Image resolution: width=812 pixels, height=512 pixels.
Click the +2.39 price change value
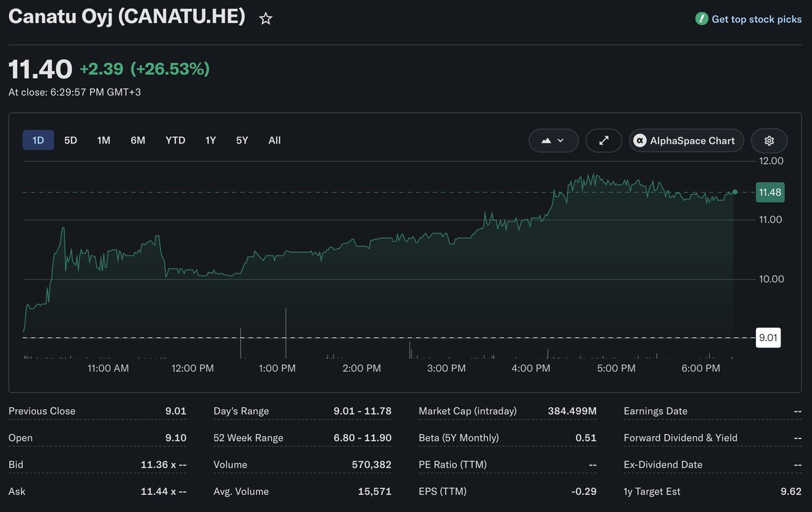coord(101,69)
